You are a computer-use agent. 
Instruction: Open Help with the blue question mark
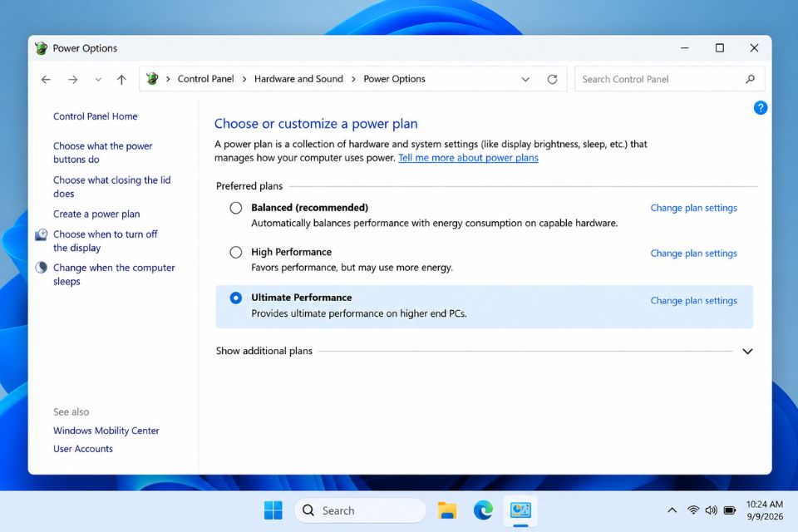coord(761,108)
